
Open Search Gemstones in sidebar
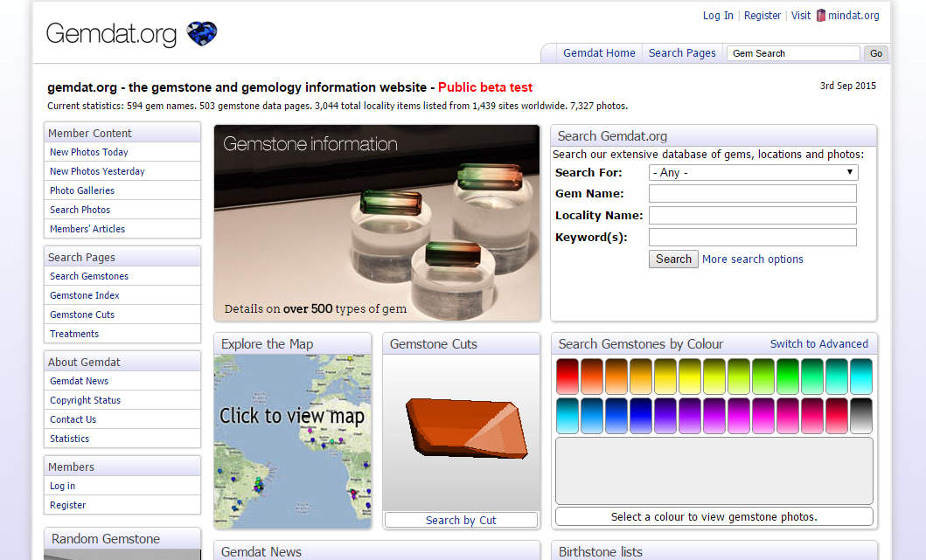[x=89, y=276]
